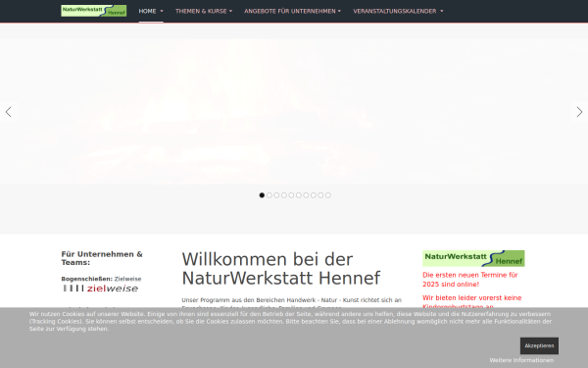Image resolution: width=588 pixels, height=368 pixels.
Task: Open THEMEN & KURSE menu
Action: (x=201, y=11)
